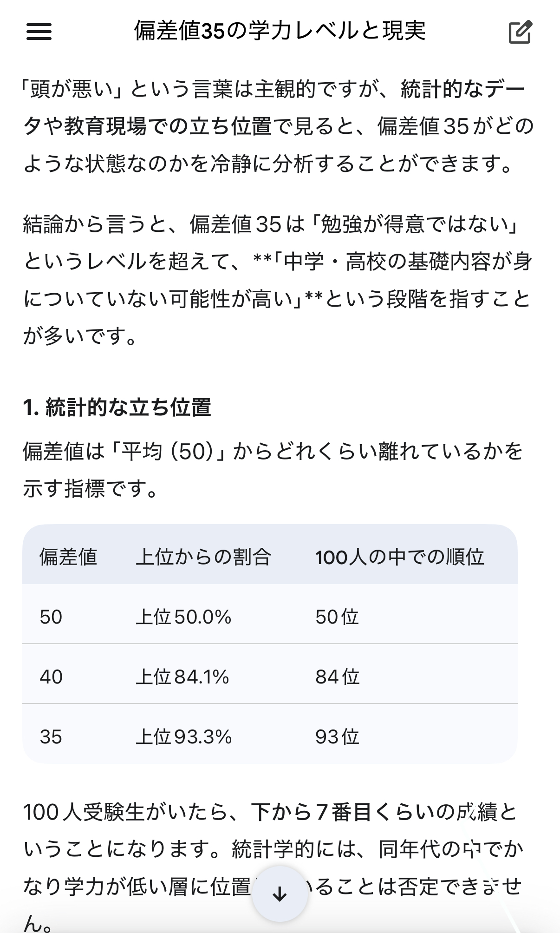
Task: Click the 93位 ranking cell
Action: 337,737
